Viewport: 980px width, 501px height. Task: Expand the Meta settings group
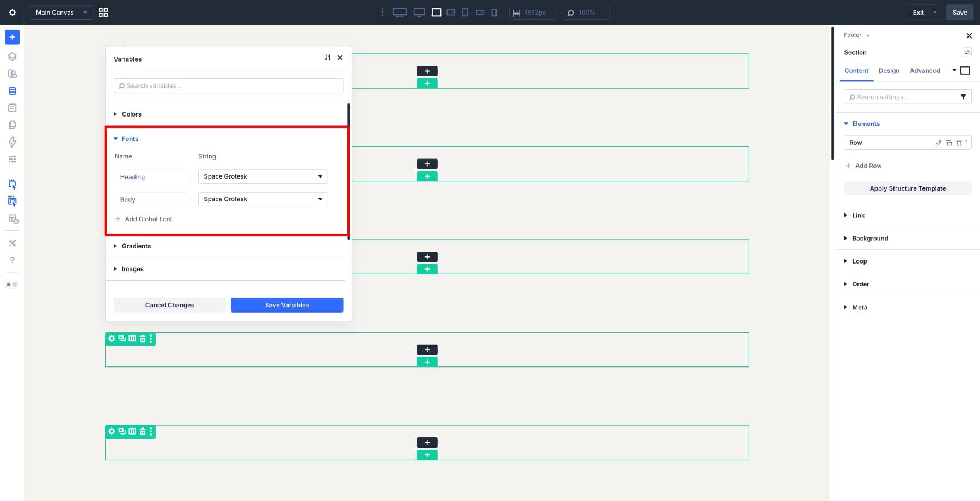(x=855, y=307)
